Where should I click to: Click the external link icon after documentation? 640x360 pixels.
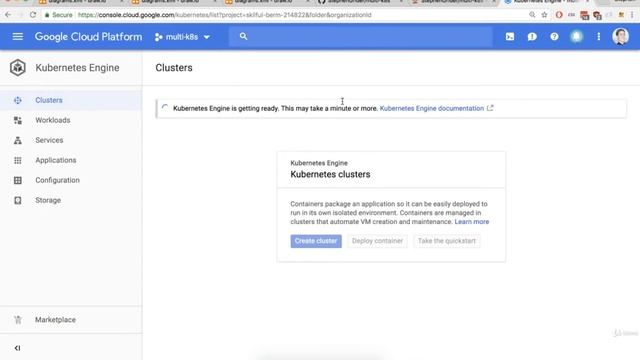490,108
